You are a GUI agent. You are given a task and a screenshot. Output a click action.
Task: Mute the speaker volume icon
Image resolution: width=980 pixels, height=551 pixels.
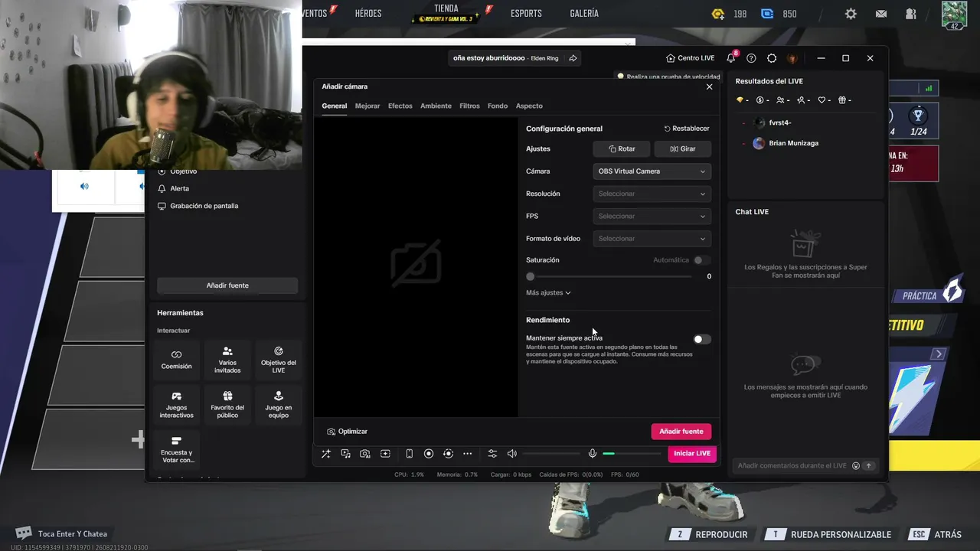click(x=512, y=454)
